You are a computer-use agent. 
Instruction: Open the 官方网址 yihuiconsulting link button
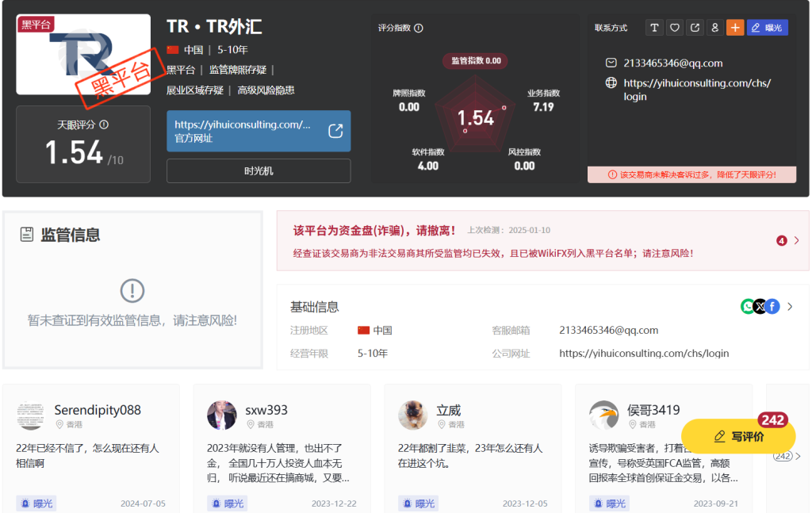259,131
